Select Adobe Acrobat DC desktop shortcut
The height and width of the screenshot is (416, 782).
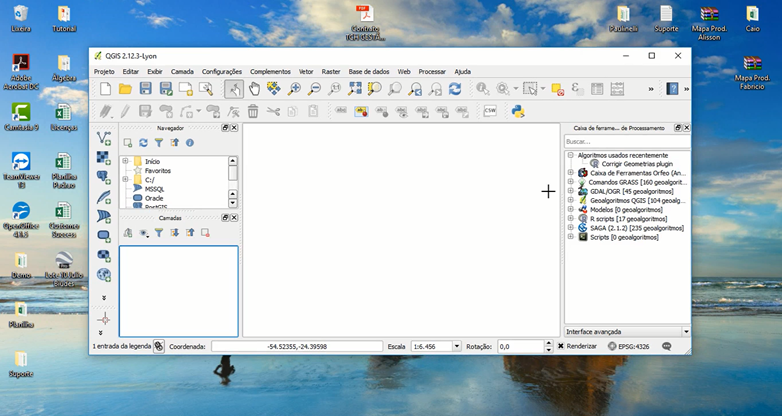(20, 72)
